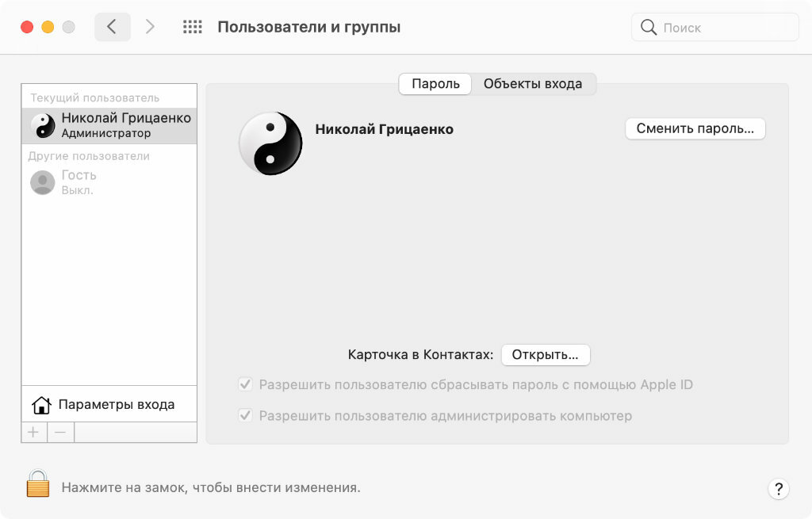The image size is (812, 519).
Task: Open Параметры входа login options
Action: coord(109,405)
